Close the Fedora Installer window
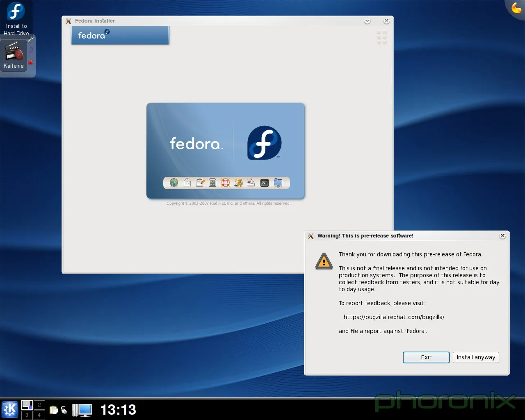Screen dimensions: 525x420 coord(386,21)
